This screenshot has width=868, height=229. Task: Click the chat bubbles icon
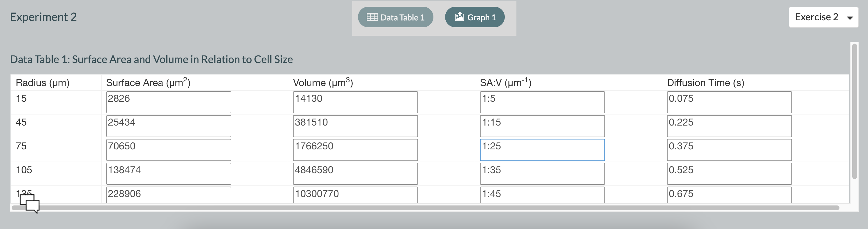[x=30, y=203]
